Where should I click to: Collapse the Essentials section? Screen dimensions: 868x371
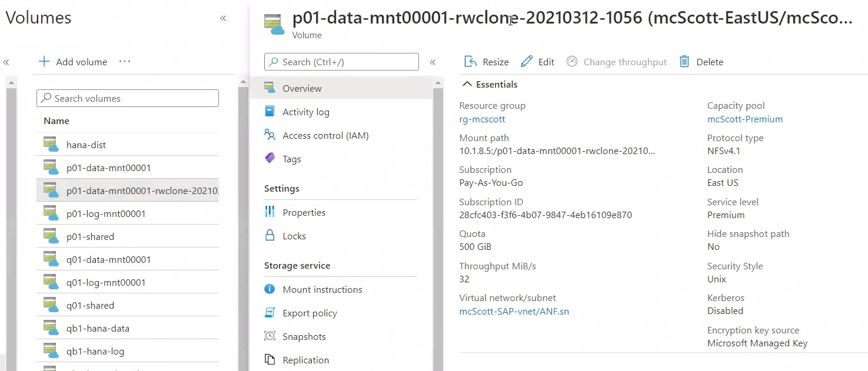coord(467,85)
